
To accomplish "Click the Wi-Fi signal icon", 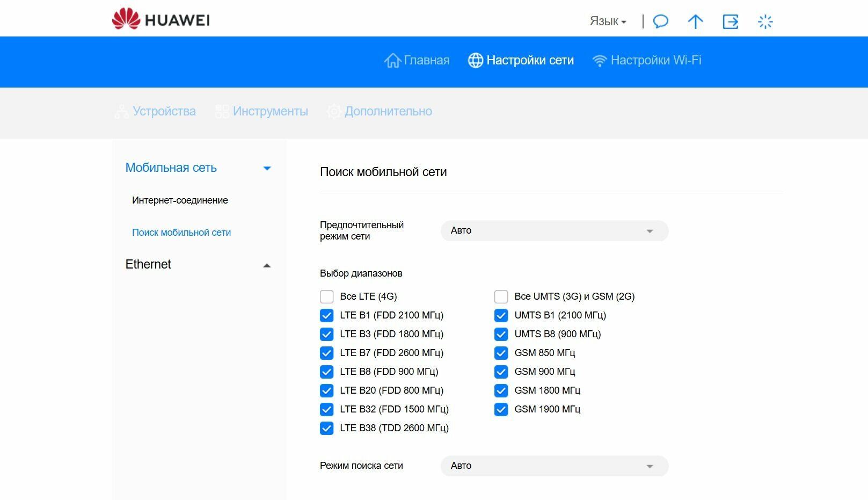I will click(600, 61).
